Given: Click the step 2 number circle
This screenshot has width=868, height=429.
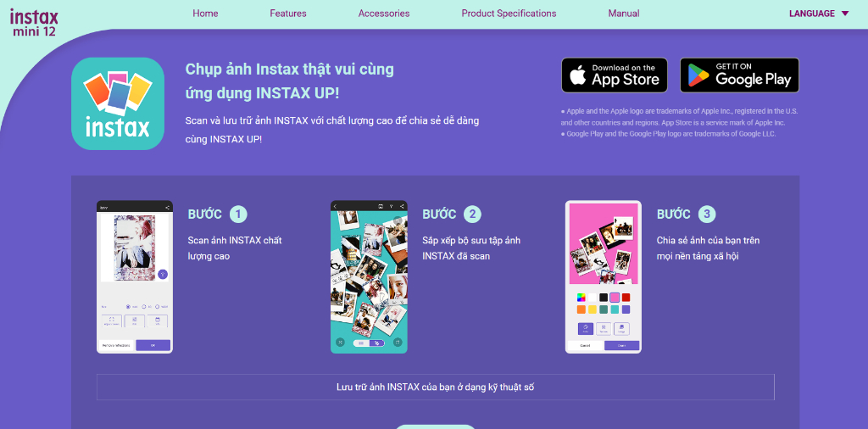Looking at the screenshot, I should [x=472, y=214].
